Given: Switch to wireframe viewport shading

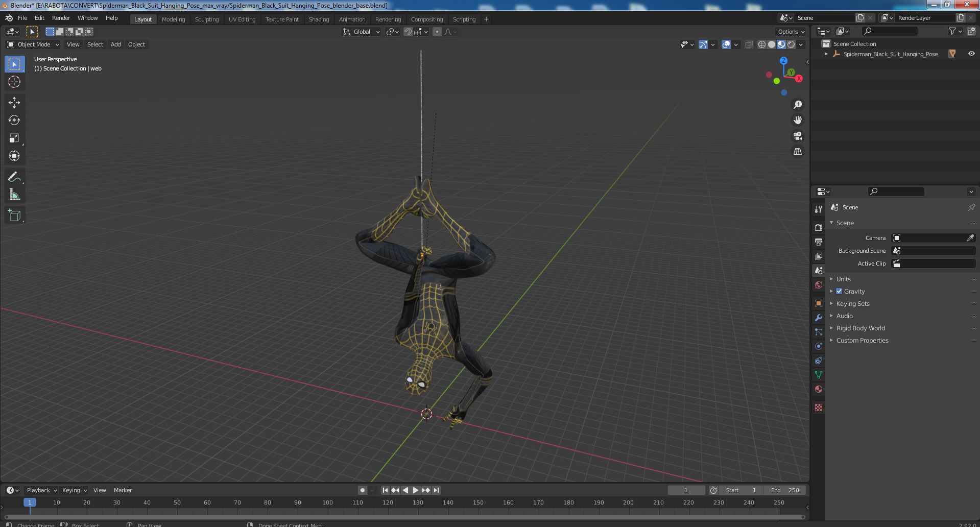Looking at the screenshot, I should pyautogui.click(x=762, y=44).
